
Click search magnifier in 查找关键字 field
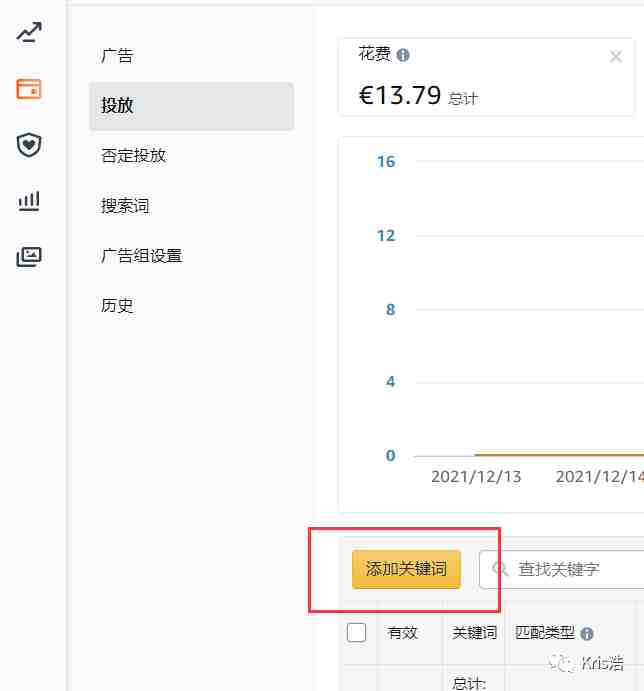(500, 568)
